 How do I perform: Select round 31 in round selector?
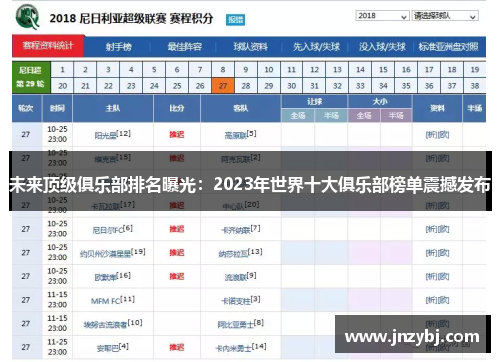point(314,86)
